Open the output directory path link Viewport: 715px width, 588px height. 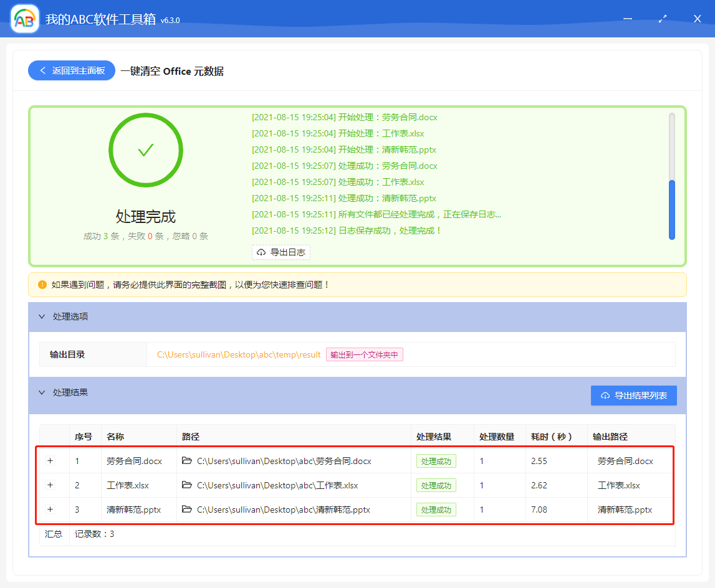point(239,354)
